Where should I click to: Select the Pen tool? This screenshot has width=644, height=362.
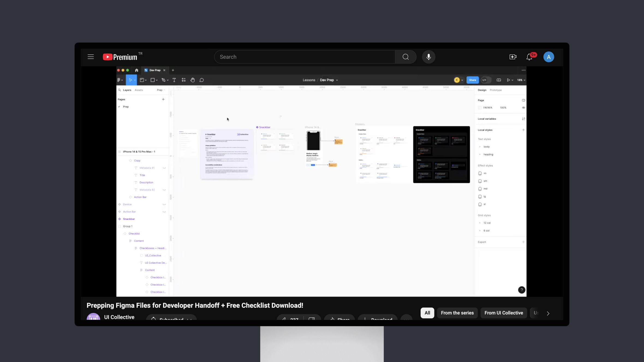point(163,80)
